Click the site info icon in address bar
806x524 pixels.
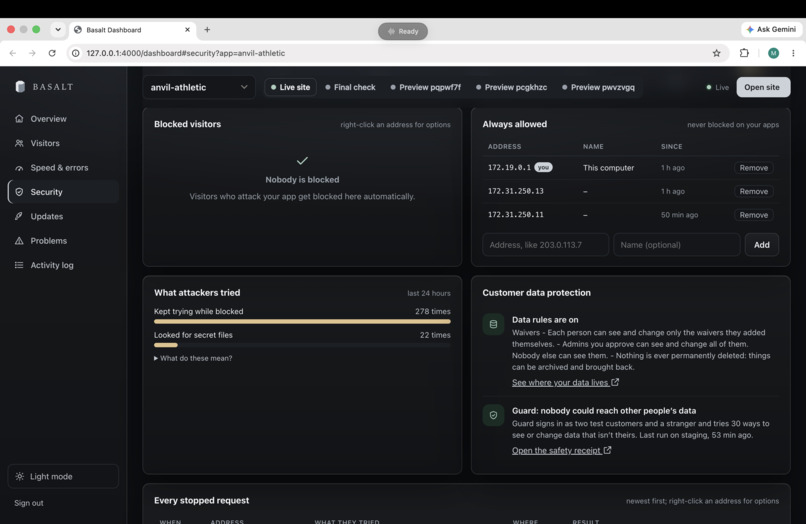pos(76,53)
